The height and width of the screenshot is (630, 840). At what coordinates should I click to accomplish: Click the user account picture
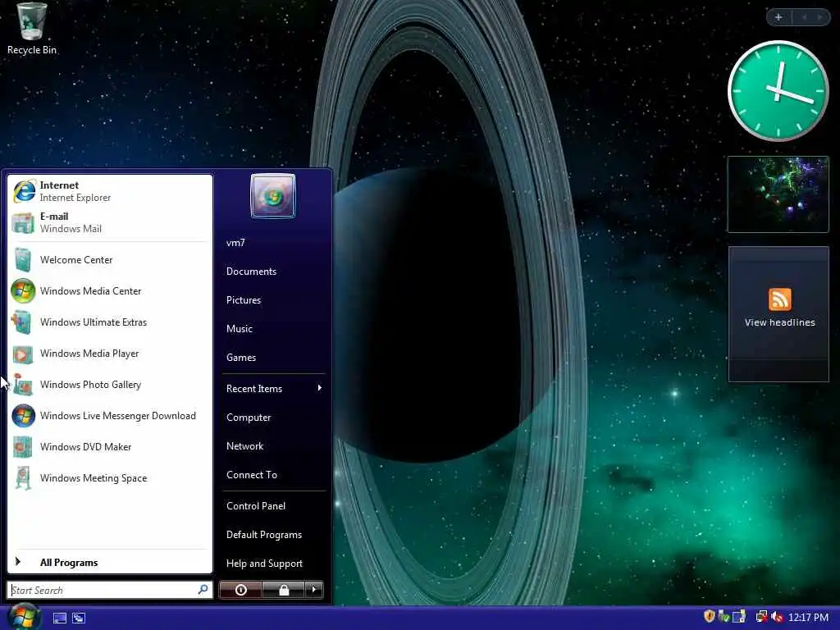(x=272, y=196)
